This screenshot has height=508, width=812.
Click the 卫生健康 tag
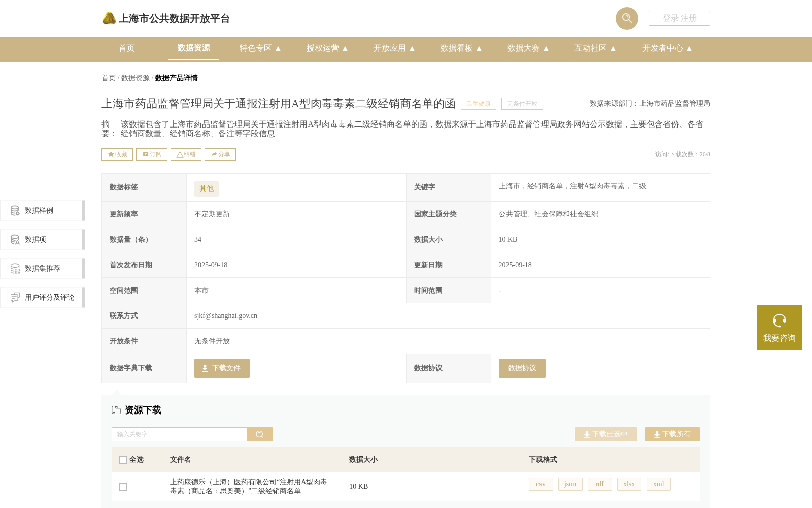point(479,104)
